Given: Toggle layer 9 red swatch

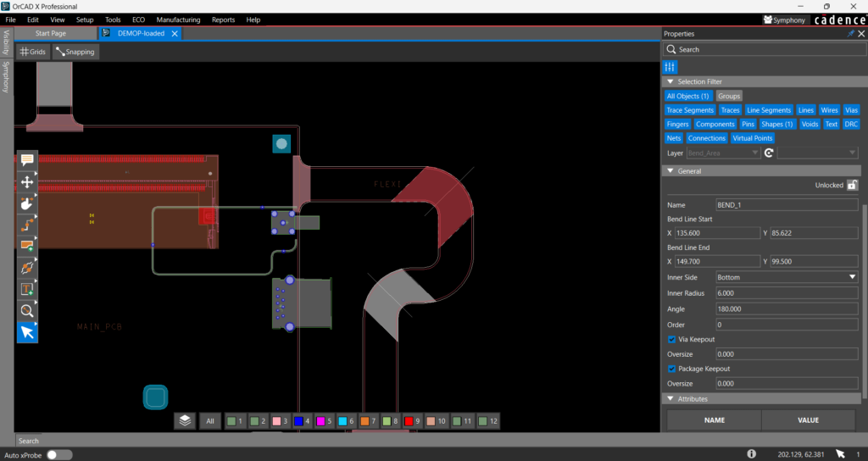Looking at the screenshot, I should [x=409, y=421].
